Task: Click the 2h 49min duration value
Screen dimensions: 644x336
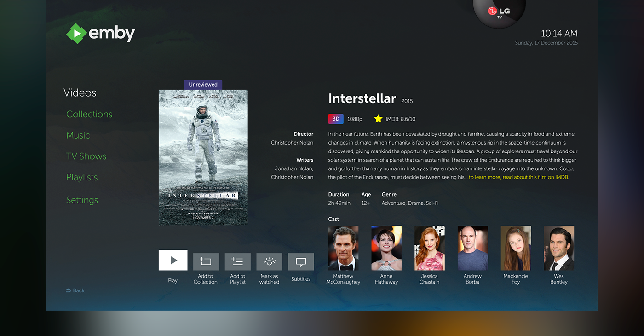Action: coord(339,203)
